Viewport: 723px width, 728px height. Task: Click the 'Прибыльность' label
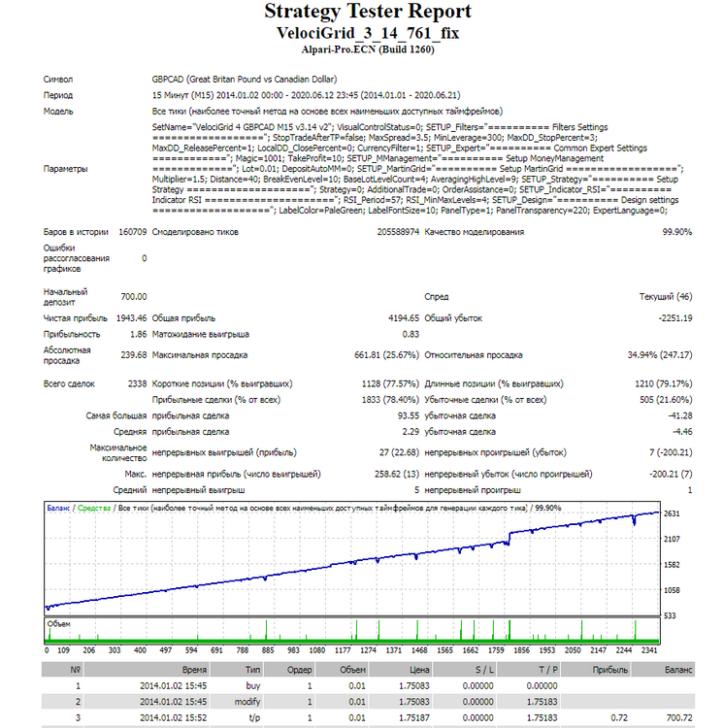click(x=72, y=335)
